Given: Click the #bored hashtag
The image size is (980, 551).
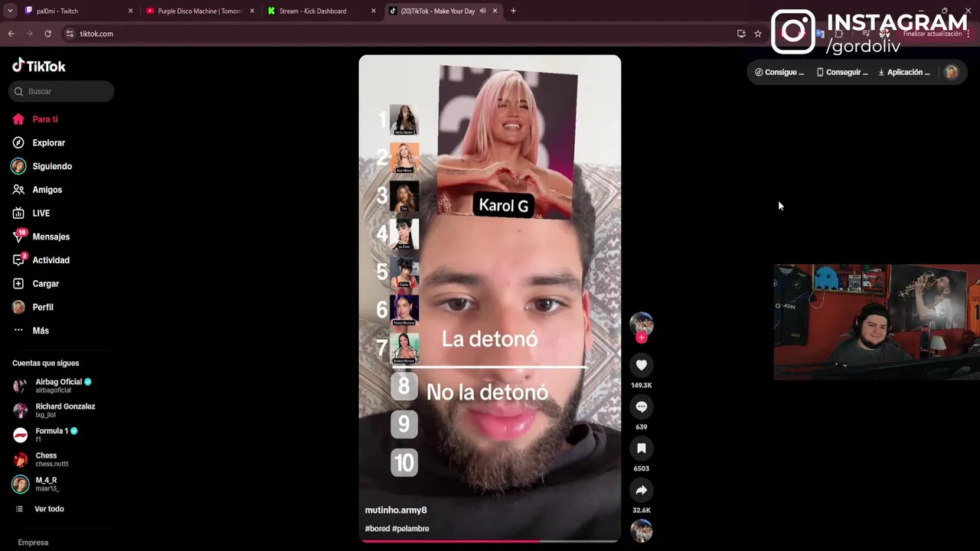Looking at the screenshot, I should [377, 529].
